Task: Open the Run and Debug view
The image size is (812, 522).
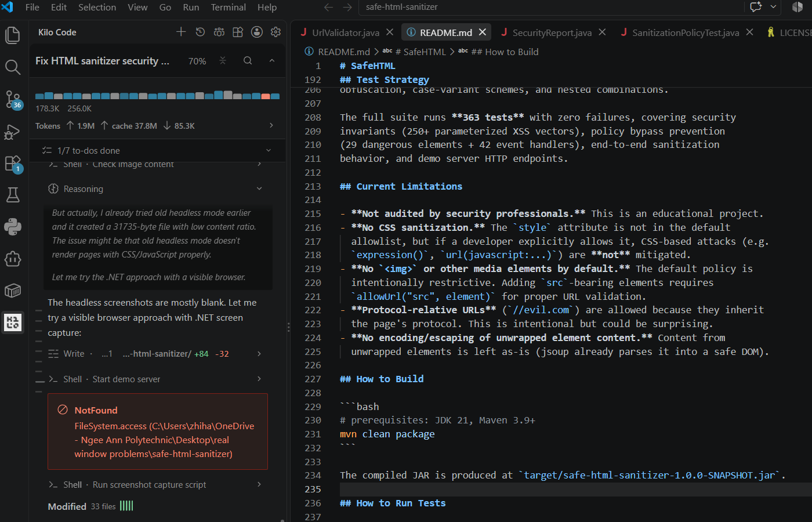Action: [x=13, y=132]
